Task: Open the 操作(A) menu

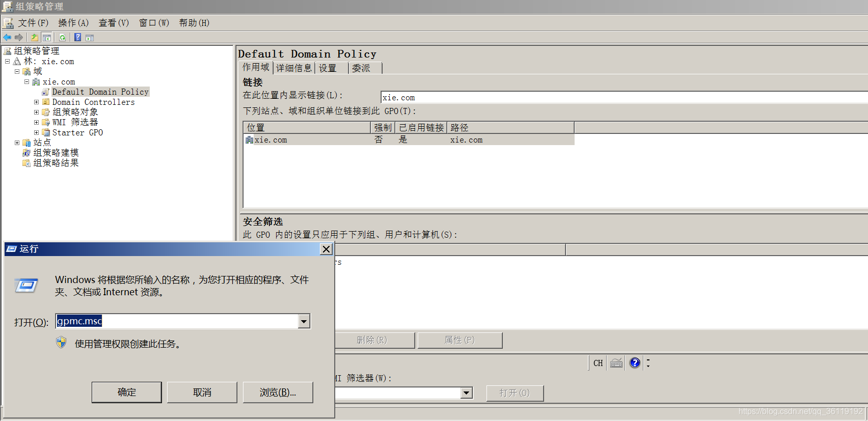Action: (x=73, y=23)
